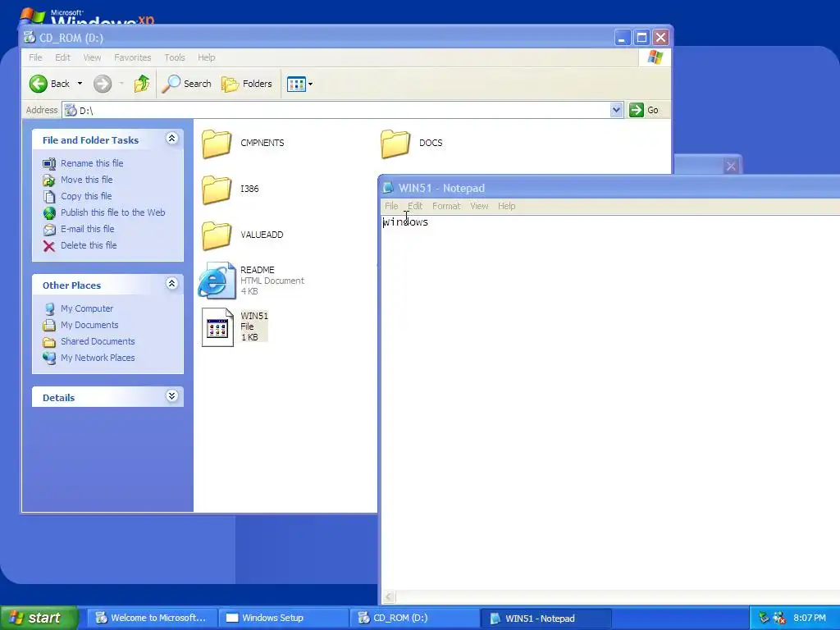Open Notepad's Help menu
The width and height of the screenshot is (840, 630).
pyautogui.click(x=506, y=206)
